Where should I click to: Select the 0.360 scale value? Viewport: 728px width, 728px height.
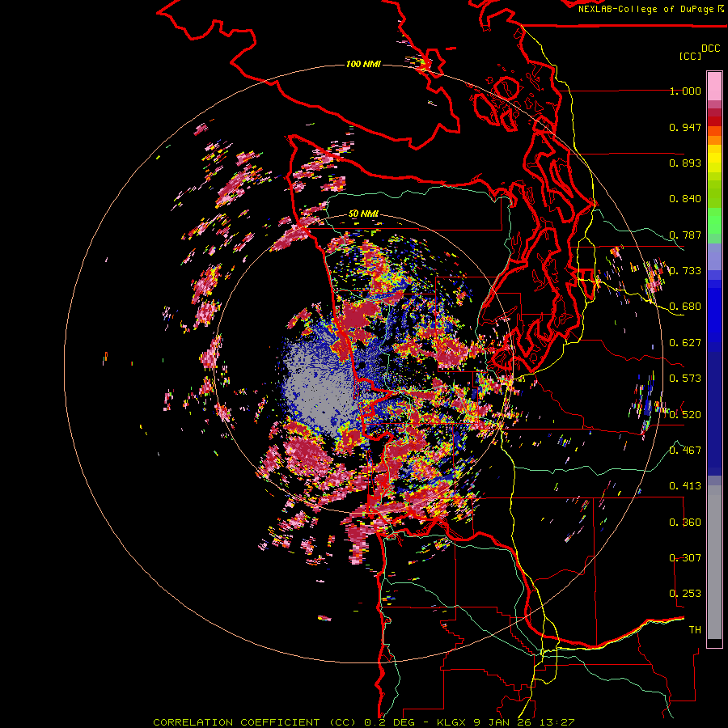click(685, 523)
